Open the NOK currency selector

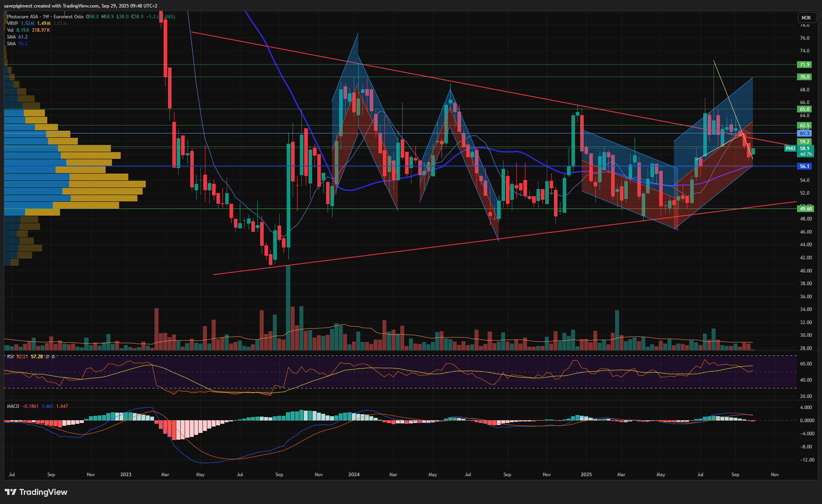coord(806,17)
